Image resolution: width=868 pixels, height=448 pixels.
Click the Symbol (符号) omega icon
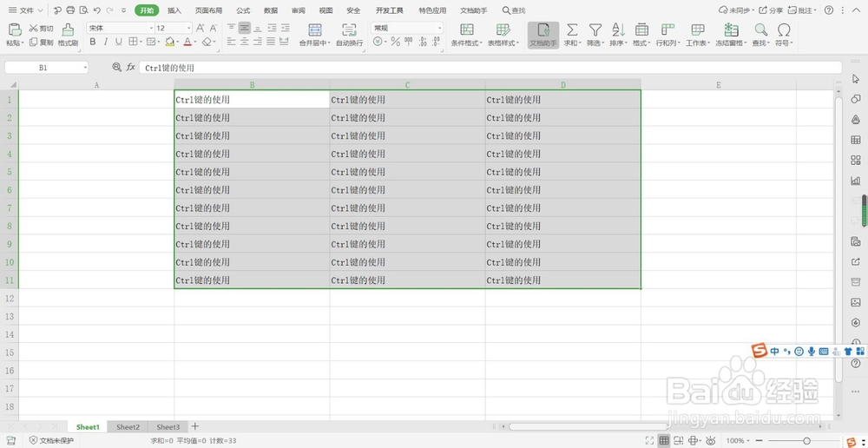[x=783, y=30]
